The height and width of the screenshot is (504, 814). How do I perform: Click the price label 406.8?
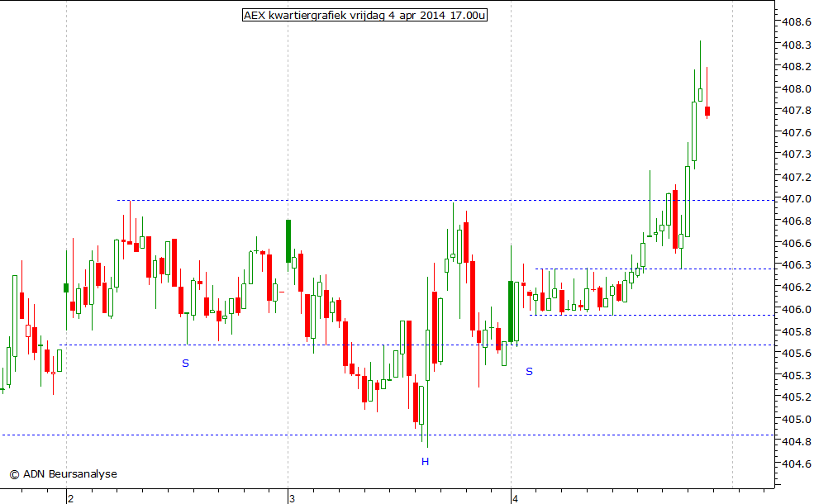[797, 221]
